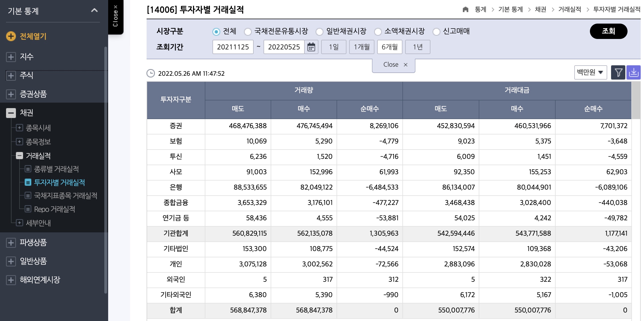
Task: Go to 채권 in the breadcrumb
Action: coord(541,9)
